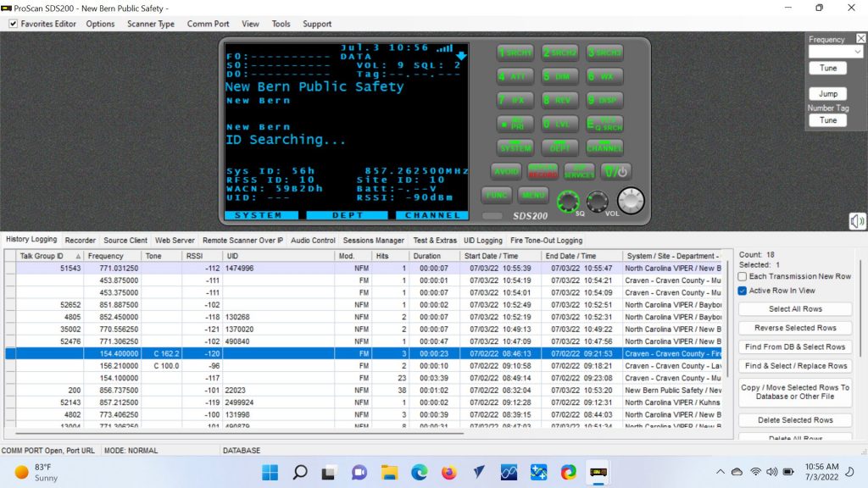Click the REPLAY/RECORD scanner button
The image size is (868, 488).
coord(542,171)
